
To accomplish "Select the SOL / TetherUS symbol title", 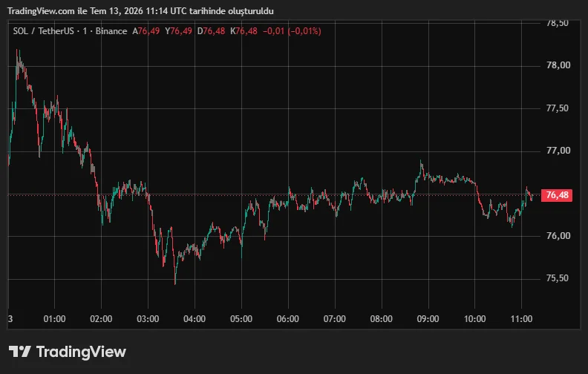I will click(44, 31).
